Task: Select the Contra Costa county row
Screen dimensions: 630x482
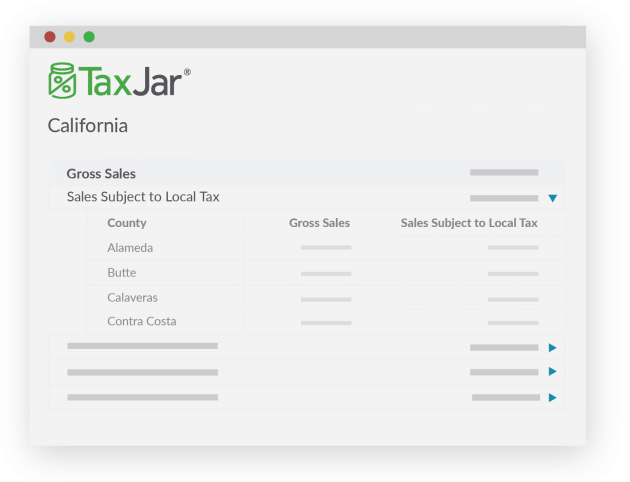Action: click(x=326, y=321)
